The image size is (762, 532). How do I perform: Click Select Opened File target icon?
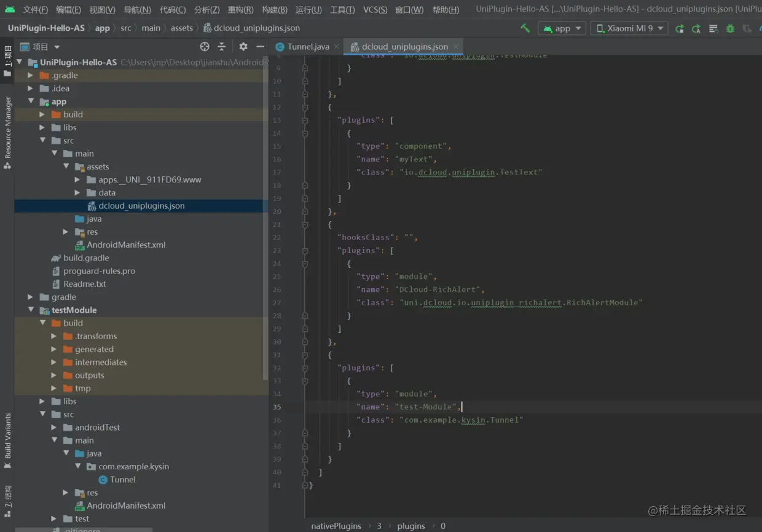(205, 47)
